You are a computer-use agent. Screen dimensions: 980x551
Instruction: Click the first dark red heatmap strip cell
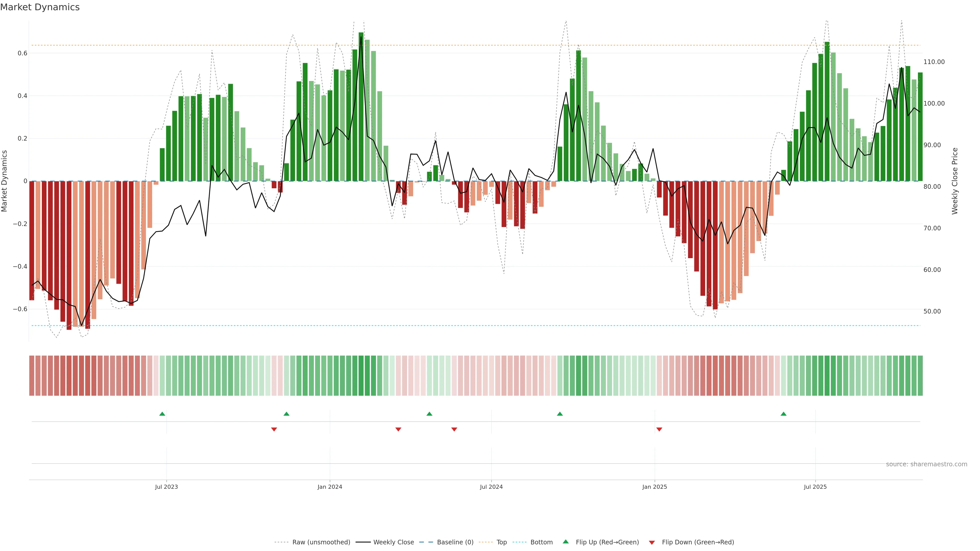click(x=32, y=375)
